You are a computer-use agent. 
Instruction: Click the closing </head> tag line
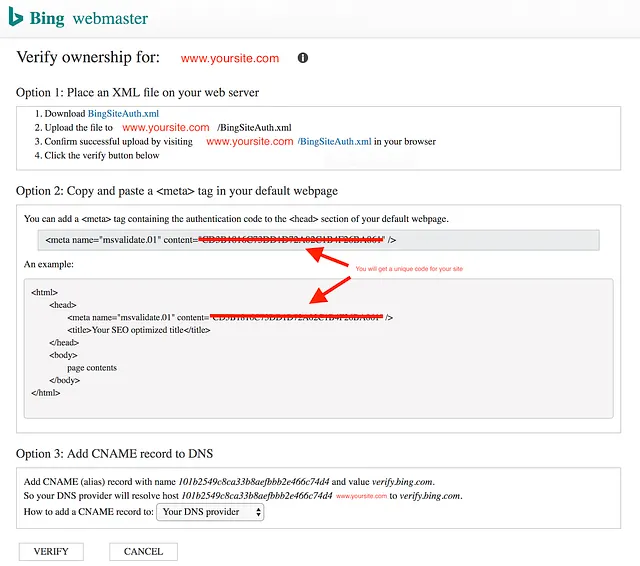(x=64, y=342)
